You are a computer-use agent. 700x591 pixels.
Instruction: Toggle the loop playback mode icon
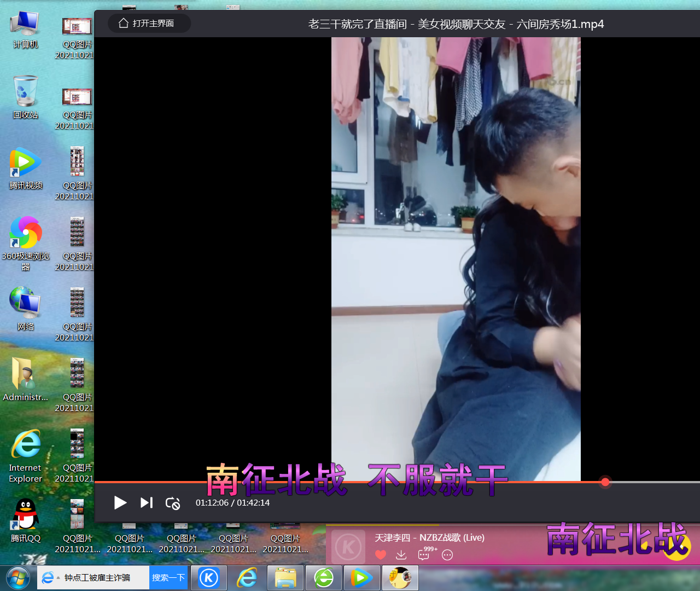coord(173,503)
